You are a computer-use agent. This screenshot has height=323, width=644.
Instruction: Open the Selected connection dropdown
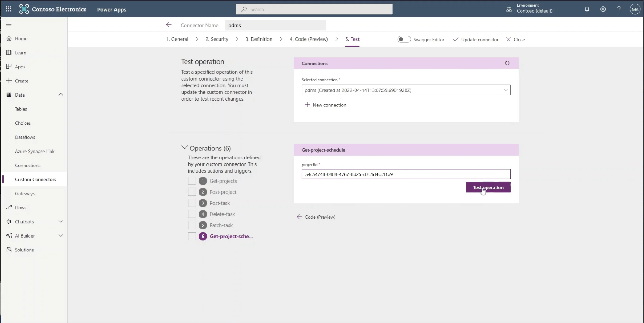[x=406, y=90]
